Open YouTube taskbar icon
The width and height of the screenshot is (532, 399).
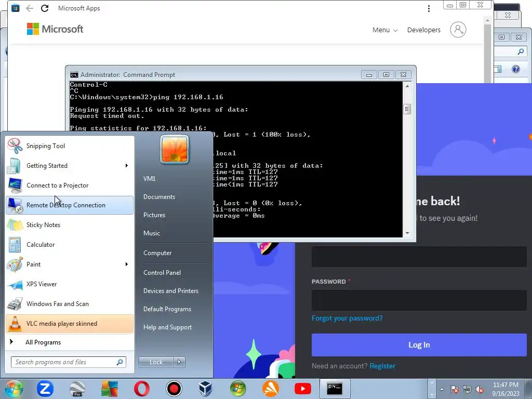[303, 389]
